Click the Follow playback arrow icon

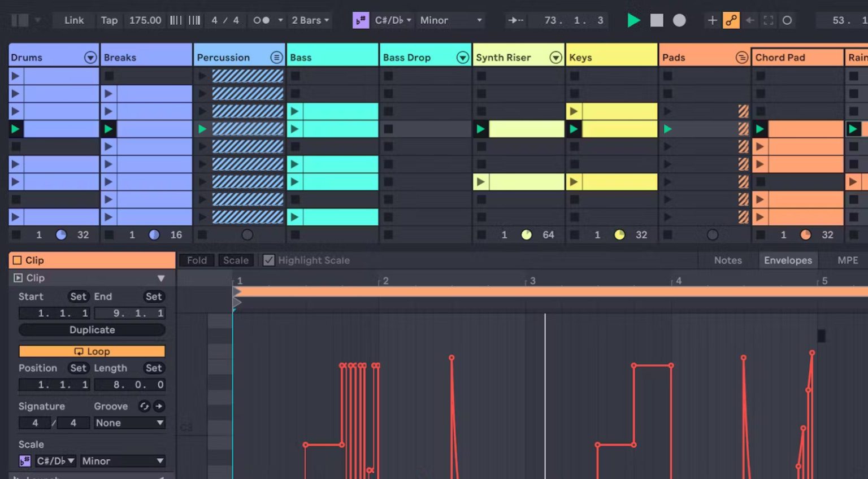tap(515, 20)
